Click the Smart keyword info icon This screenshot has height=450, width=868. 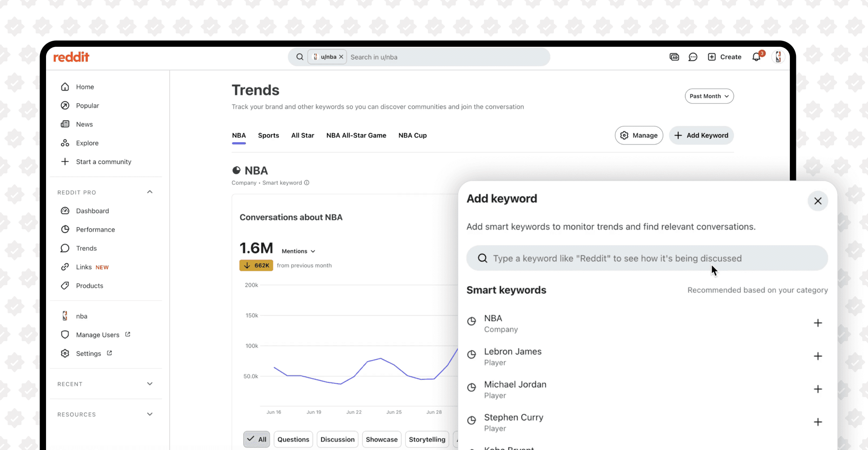(306, 183)
